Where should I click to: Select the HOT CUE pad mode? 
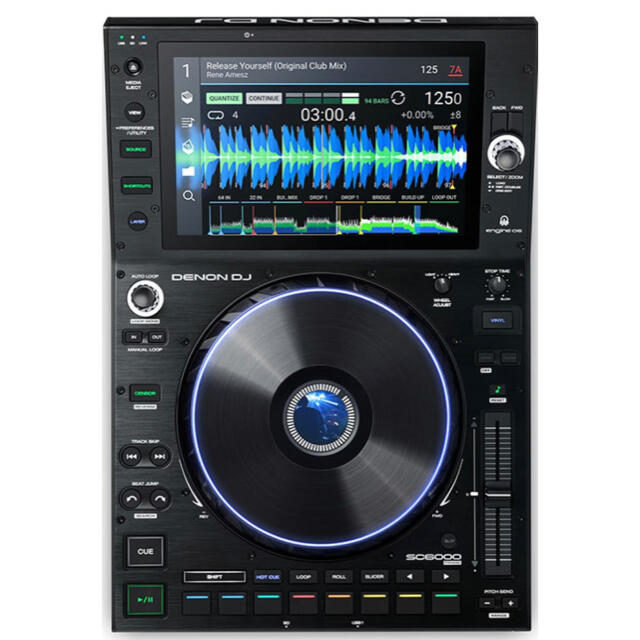tap(268, 577)
